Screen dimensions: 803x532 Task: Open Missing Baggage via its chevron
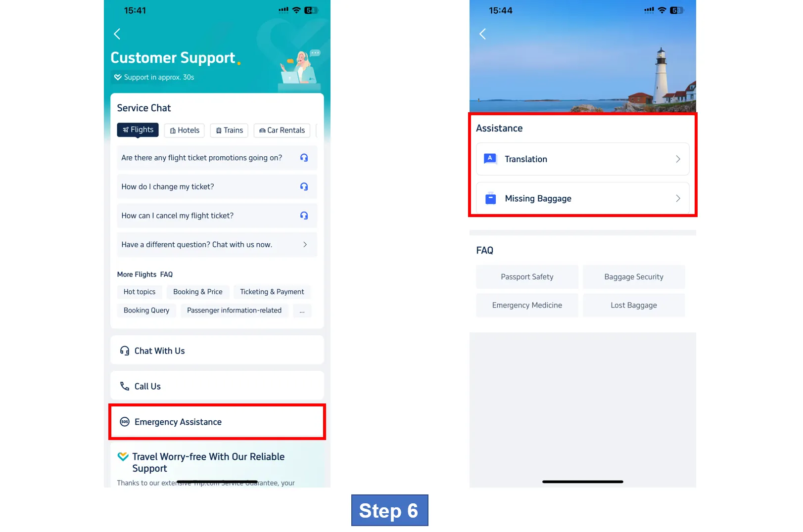tap(678, 198)
